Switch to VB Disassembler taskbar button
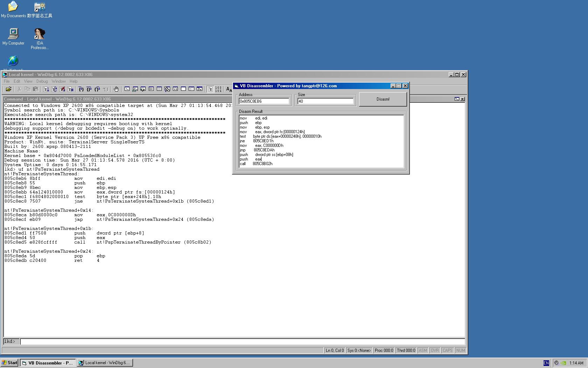 coord(48,363)
